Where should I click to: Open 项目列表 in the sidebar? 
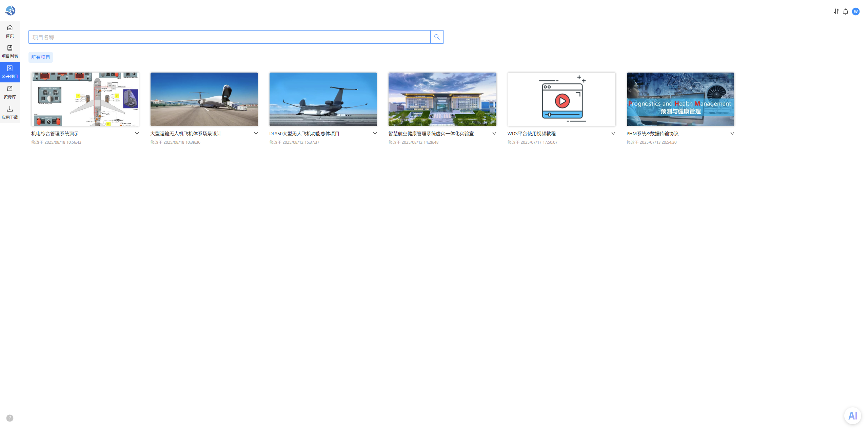tap(10, 52)
